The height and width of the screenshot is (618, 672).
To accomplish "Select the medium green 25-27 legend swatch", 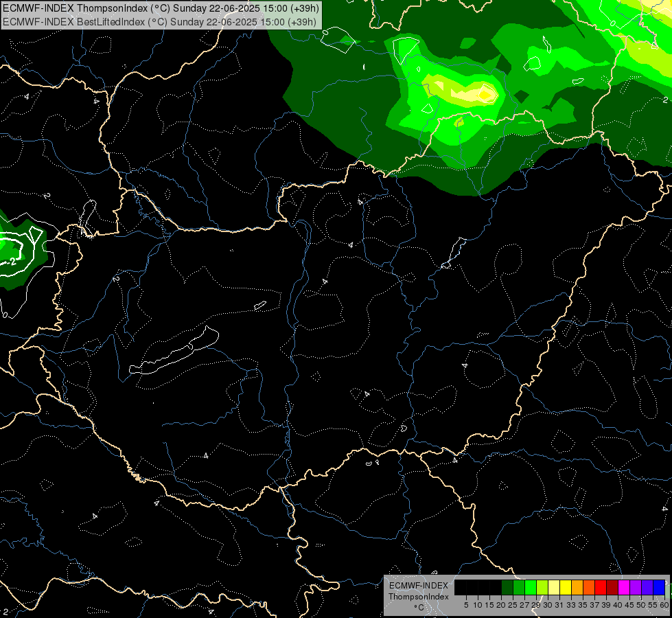I will [519, 587].
